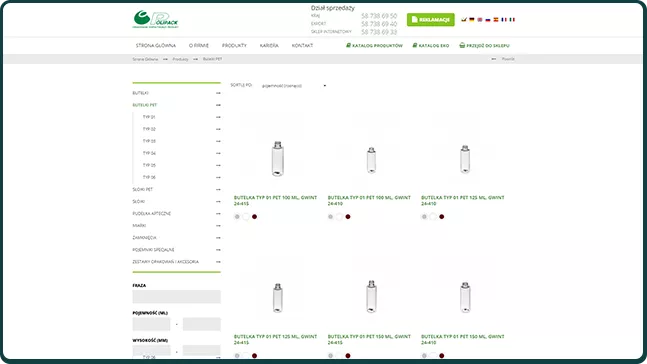
Task: Select dark red swatch for 100 ml 24/415 bottle
Action: [x=254, y=217]
